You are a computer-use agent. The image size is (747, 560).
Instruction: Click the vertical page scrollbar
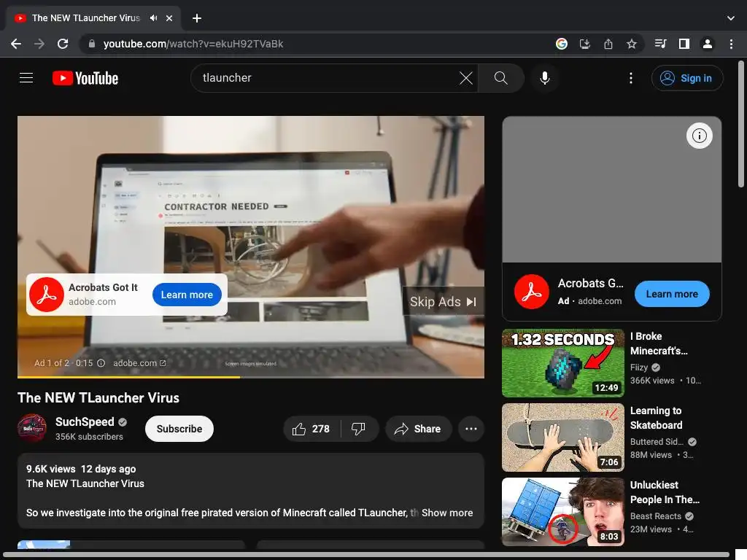[741, 124]
